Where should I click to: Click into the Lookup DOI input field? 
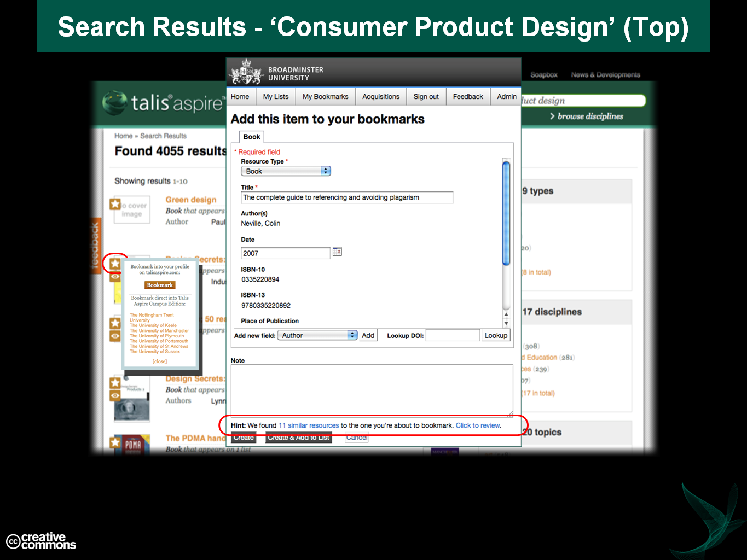tap(452, 335)
